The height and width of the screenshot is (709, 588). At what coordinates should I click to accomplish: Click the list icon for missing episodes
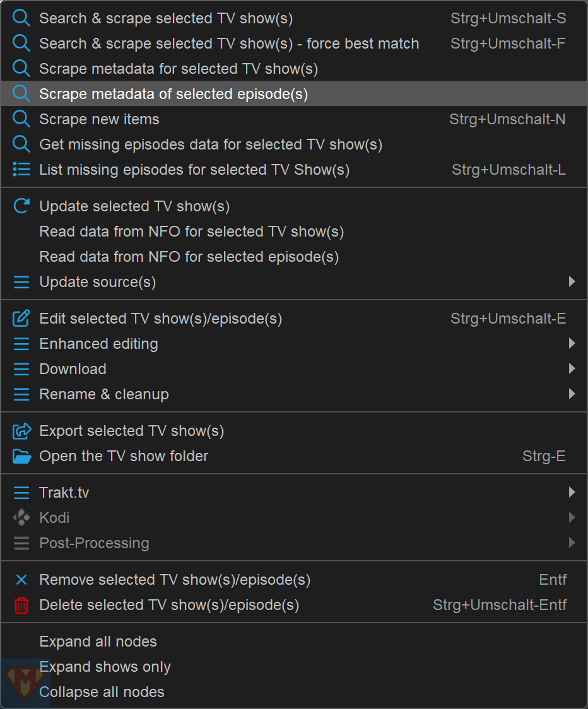[21, 170]
